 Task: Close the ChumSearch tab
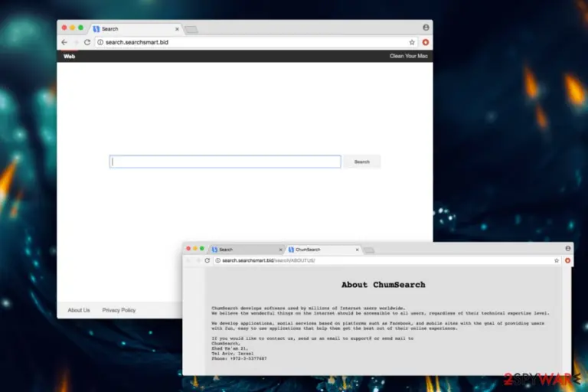coord(357,250)
